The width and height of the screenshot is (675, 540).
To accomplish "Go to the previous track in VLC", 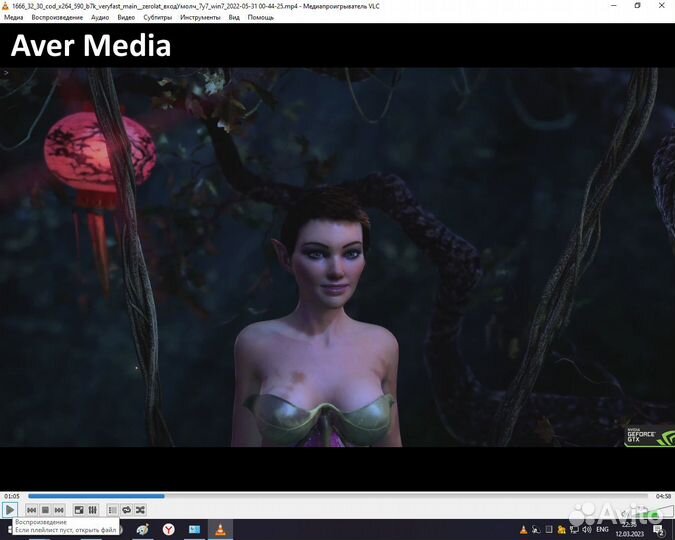I will pos(31,510).
